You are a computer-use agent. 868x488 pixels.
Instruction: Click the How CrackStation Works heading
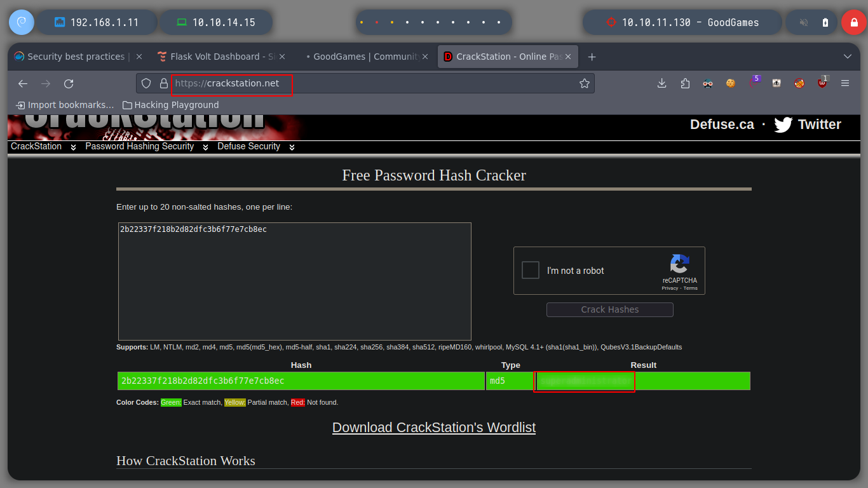click(186, 461)
